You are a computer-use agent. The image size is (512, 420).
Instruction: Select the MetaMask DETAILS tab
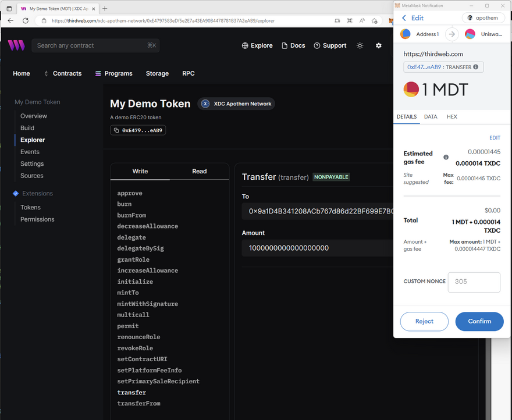[x=407, y=116]
